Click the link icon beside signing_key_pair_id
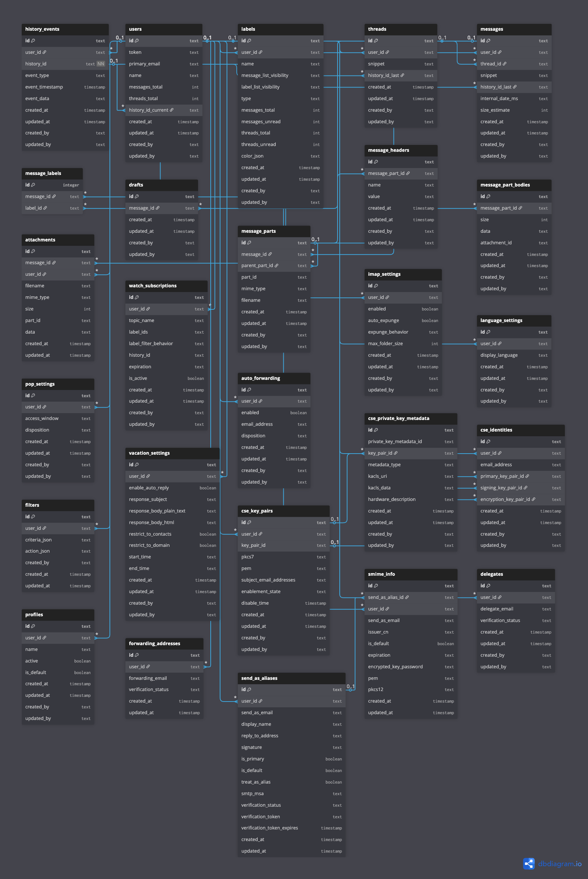This screenshot has width=588, height=879. (x=525, y=488)
